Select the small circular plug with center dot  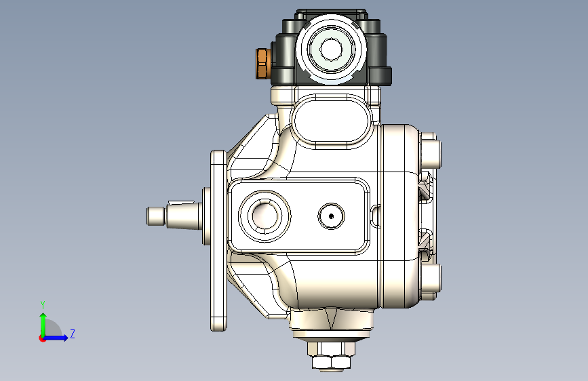click(331, 216)
